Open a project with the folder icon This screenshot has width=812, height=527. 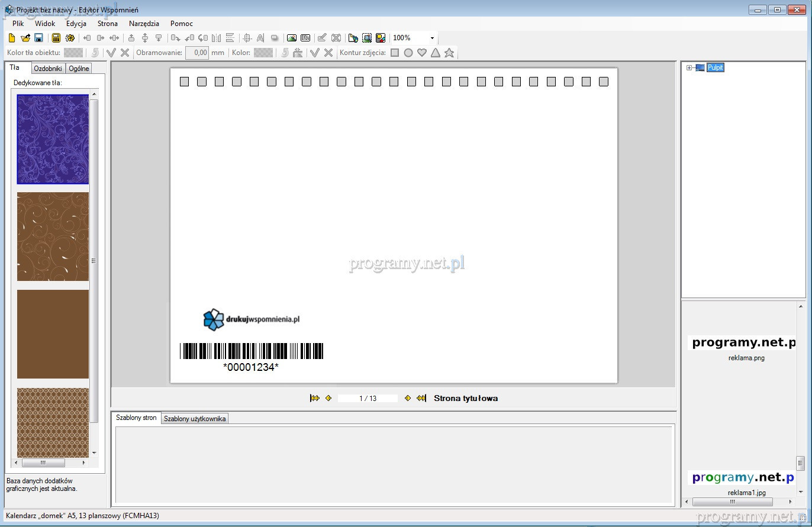[x=25, y=38]
